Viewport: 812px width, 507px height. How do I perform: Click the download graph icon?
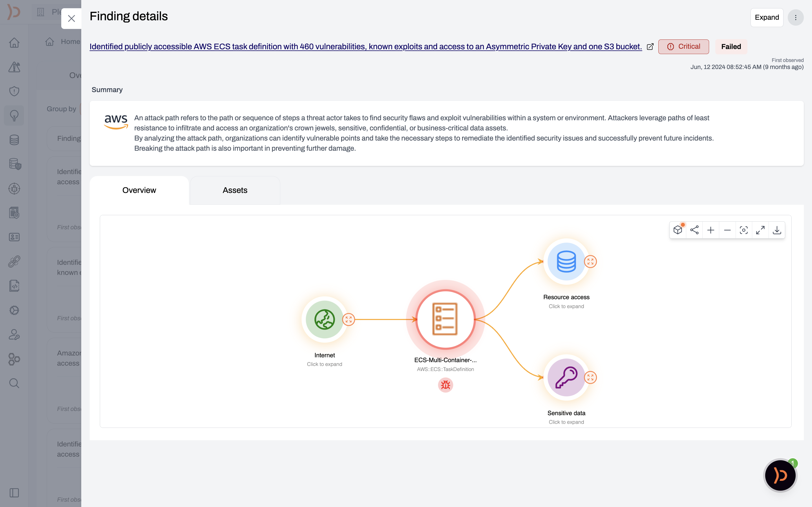tap(777, 230)
